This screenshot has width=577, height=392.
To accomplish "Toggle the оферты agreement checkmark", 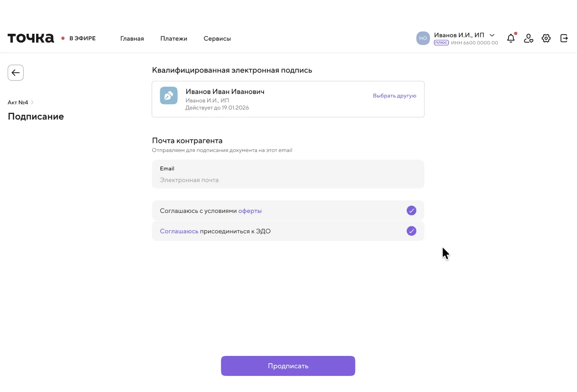I will click(x=411, y=211).
